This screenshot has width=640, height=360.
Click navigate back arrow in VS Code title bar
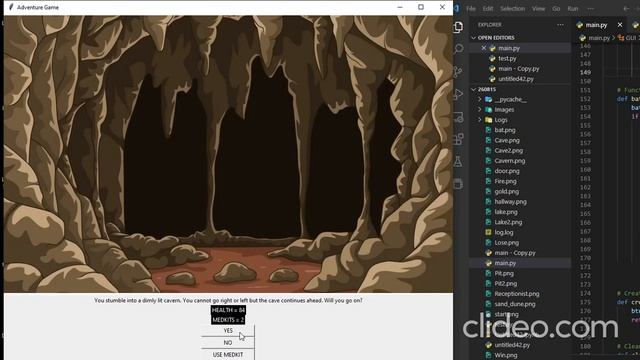pyautogui.click(x=627, y=9)
